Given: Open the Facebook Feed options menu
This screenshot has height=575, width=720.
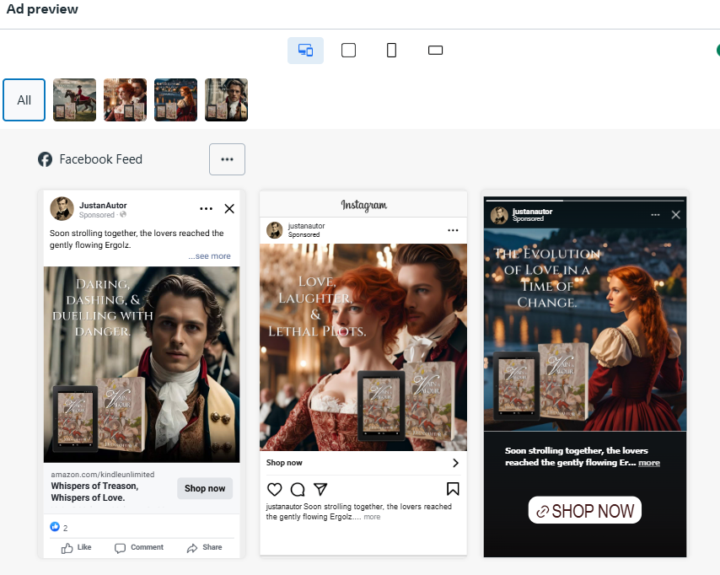Looking at the screenshot, I should click(227, 159).
